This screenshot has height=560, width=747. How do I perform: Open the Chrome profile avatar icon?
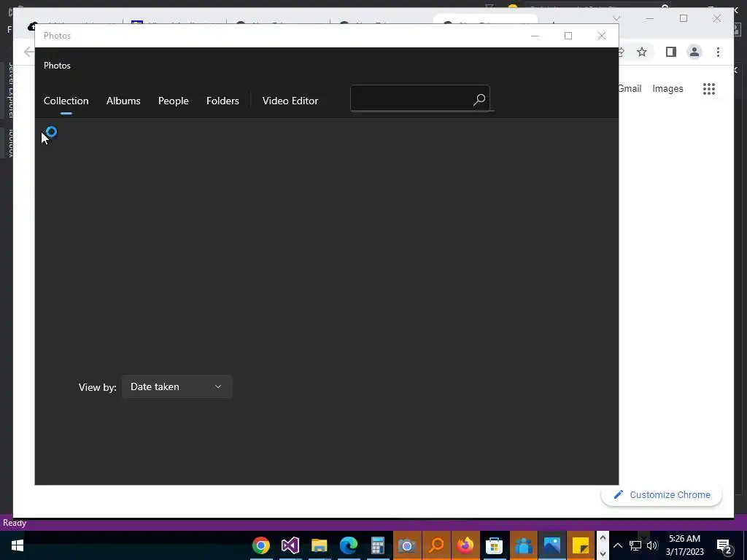[694, 52]
